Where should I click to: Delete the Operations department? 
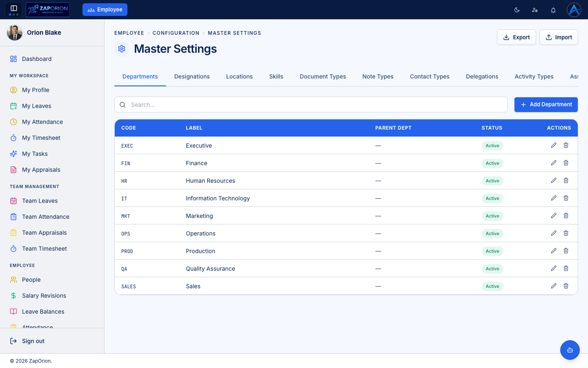[566, 233]
